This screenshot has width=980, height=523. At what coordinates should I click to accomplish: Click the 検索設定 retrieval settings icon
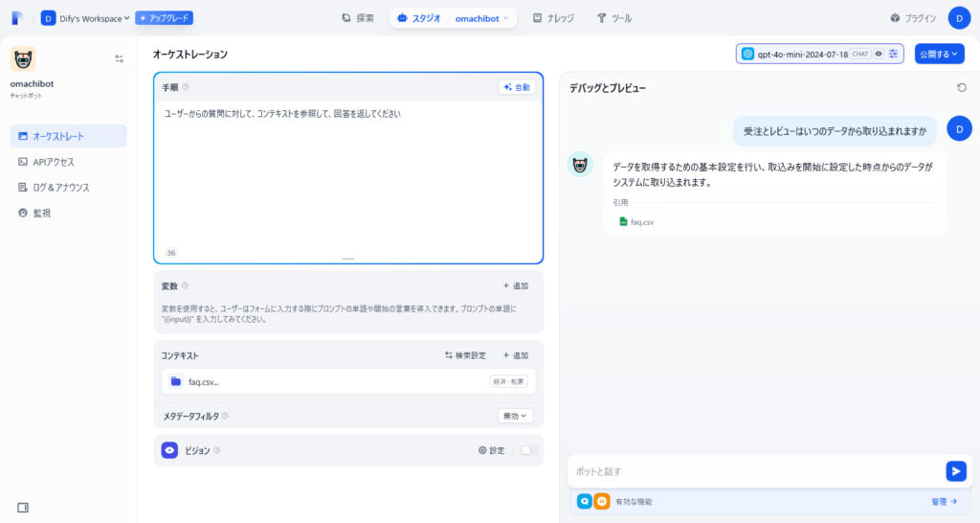[x=449, y=355]
